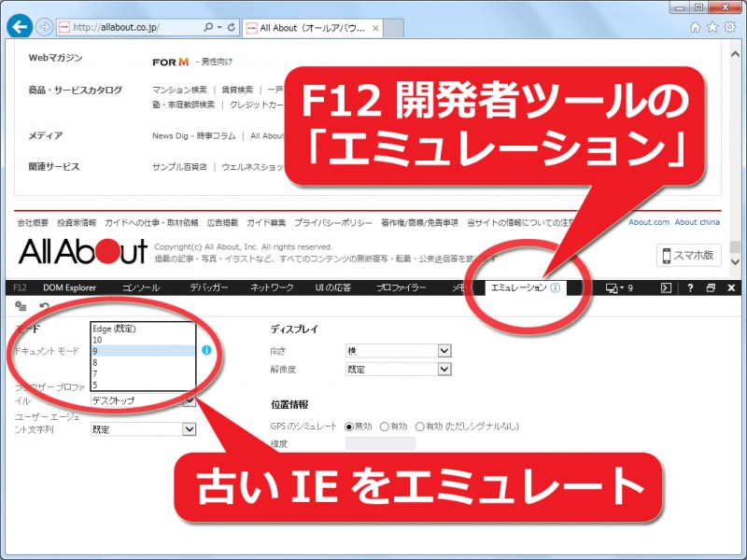Unpin developer tools into separate window
The width and height of the screenshot is (747, 560).
(x=712, y=287)
